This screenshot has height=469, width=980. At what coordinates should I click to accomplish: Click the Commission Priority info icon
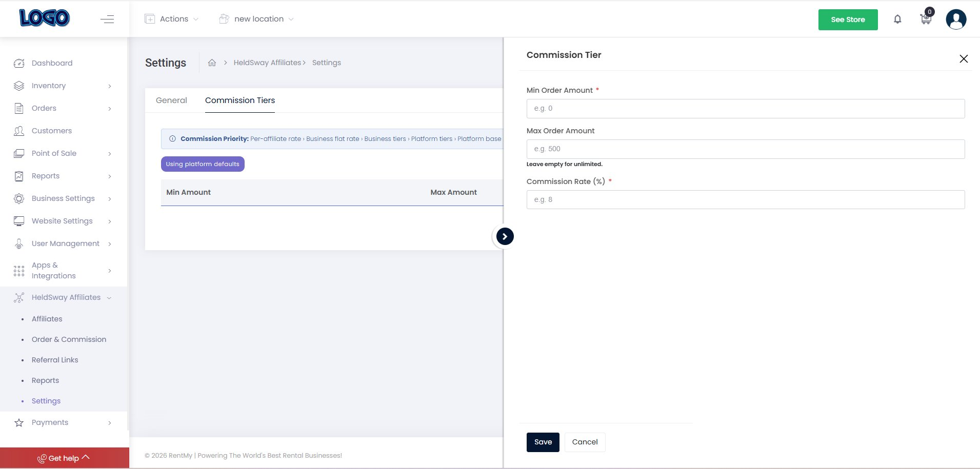tap(172, 139)
